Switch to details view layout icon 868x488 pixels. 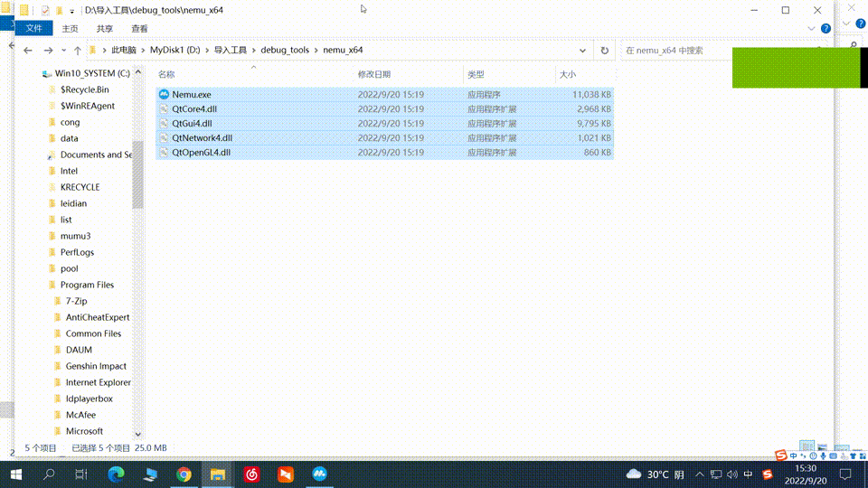point(807,446)
